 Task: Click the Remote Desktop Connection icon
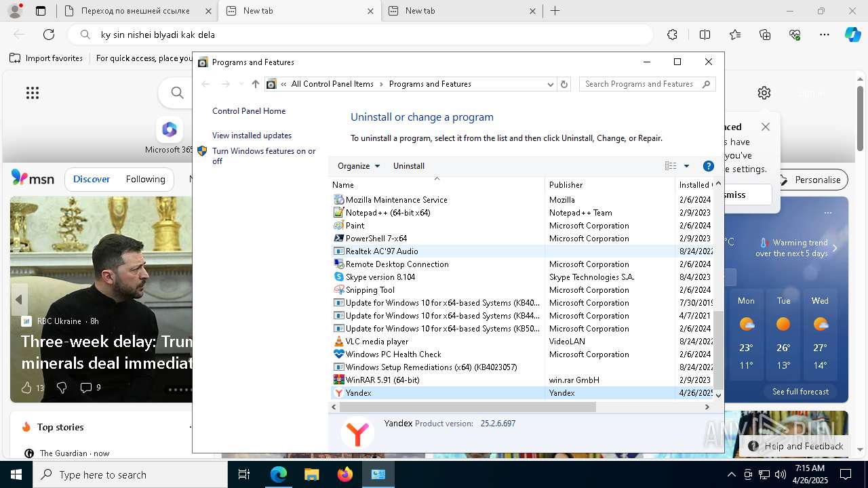pyautogui.click(x=339, y=264)
